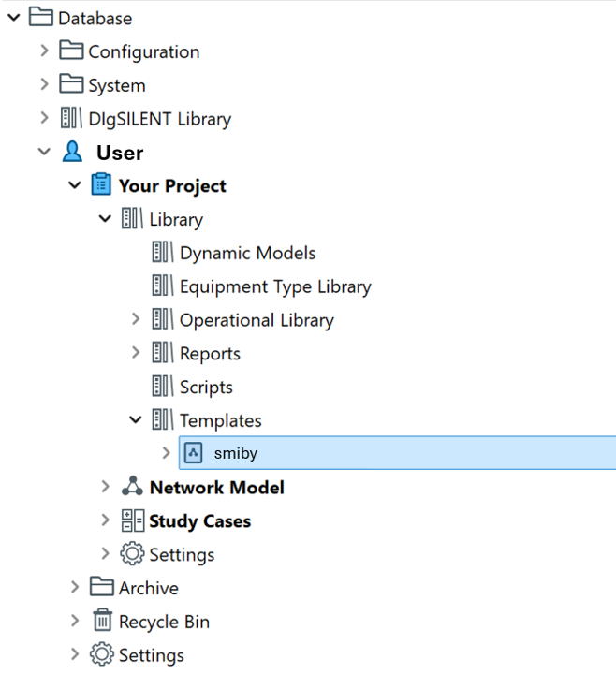Click the Dynamic Models library icon

click(163, 253)
